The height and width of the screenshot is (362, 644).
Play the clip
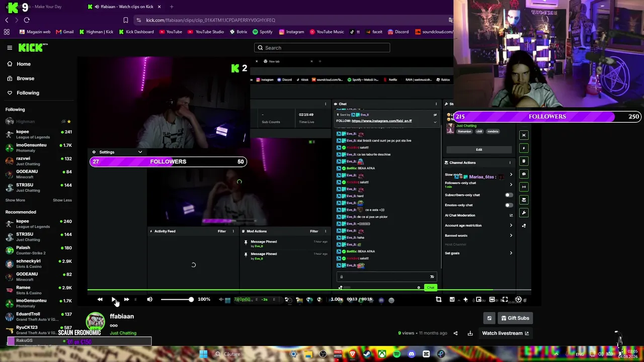[x=113, y=300]
